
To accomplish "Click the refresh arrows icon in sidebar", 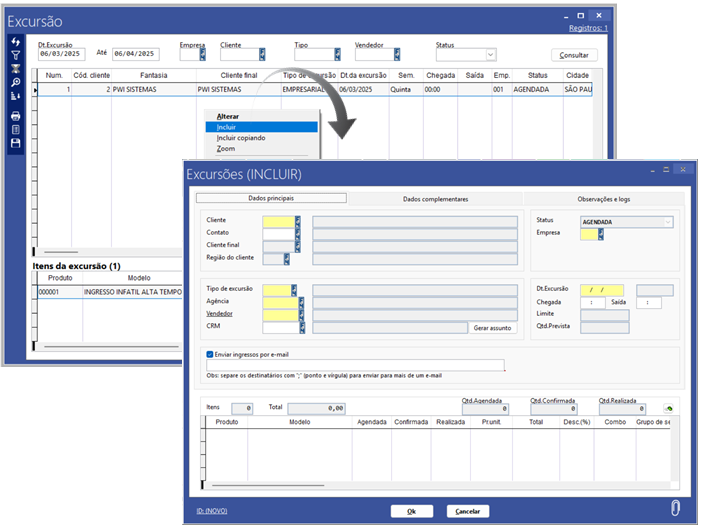I will point(15,41).
